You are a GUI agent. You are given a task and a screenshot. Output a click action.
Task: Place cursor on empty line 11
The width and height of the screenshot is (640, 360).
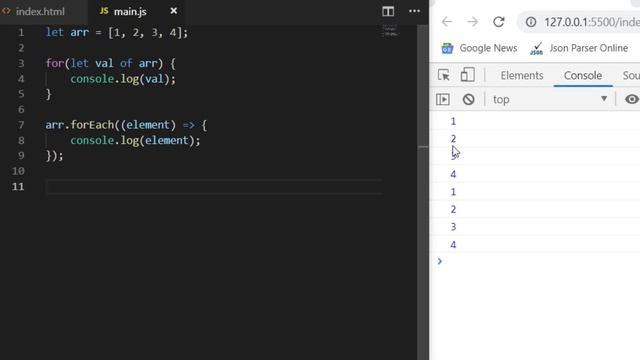(214, 187)
